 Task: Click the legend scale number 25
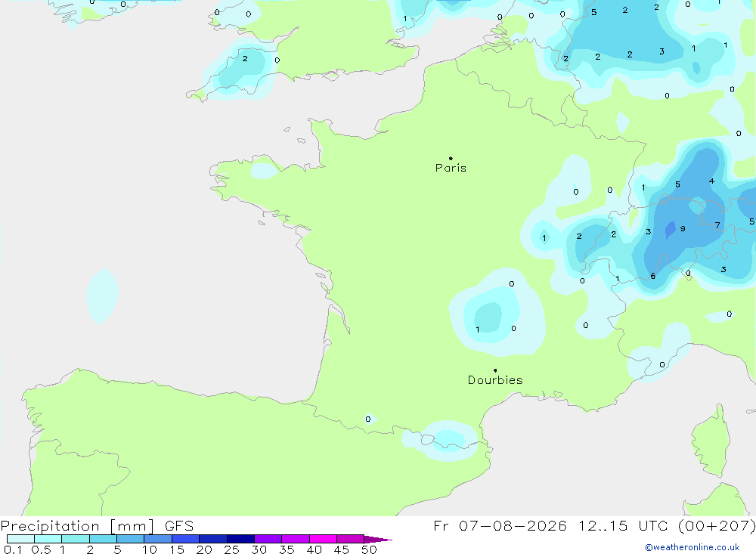click(x=231, y=549)
